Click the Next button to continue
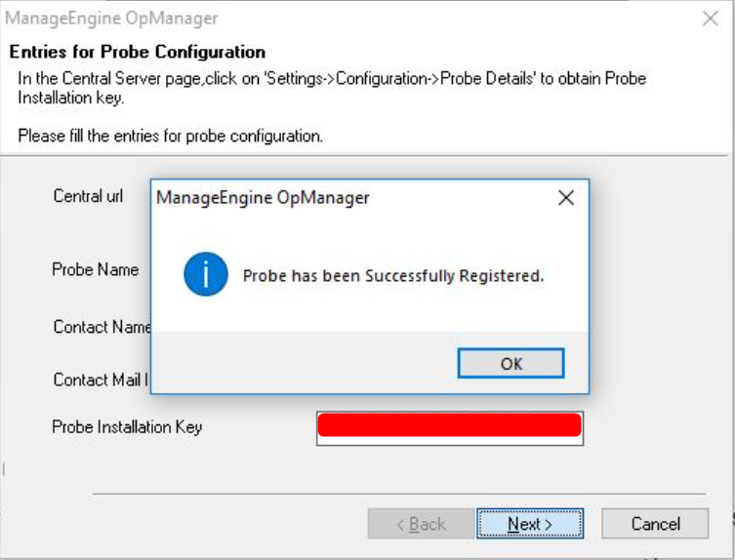Screen dimensions: 735x560 click(530, 524)
